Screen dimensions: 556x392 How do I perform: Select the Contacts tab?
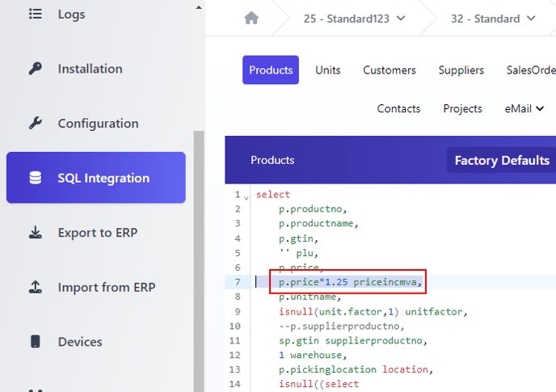point(398,108)
